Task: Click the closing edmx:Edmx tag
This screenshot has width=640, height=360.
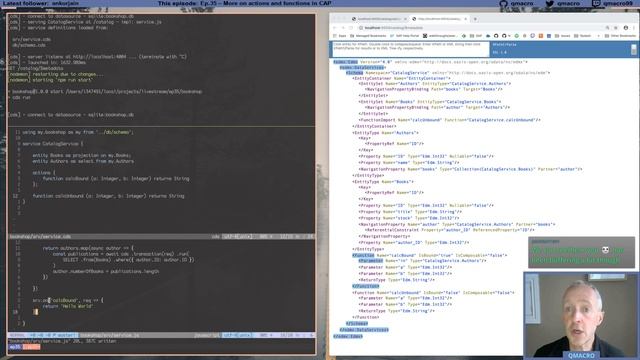Action: coord(348,336)
